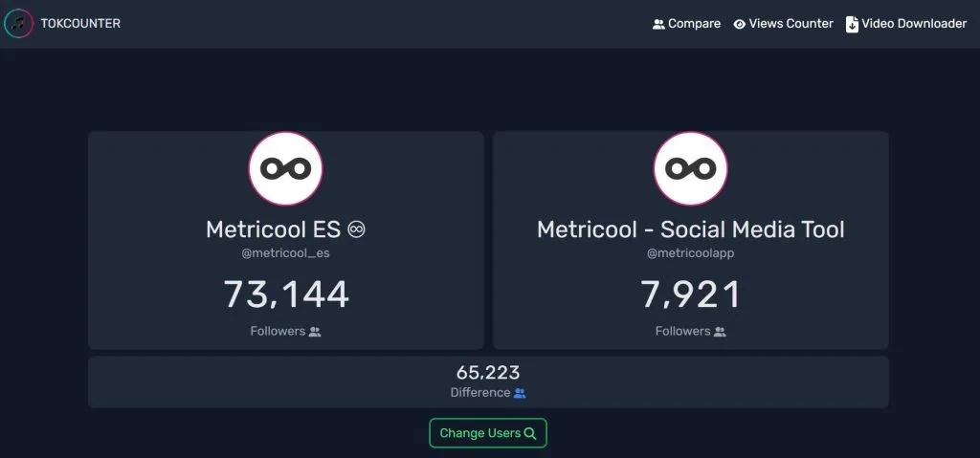Click the Compare people icon
The height and width of the screenshot is (458, 980).
pos(658,24)
